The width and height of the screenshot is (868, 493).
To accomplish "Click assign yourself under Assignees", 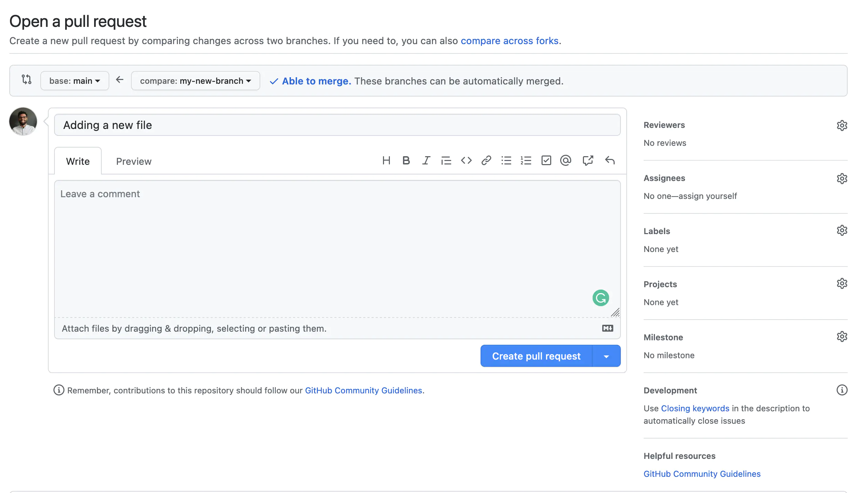I will click(x=707, y=196).
